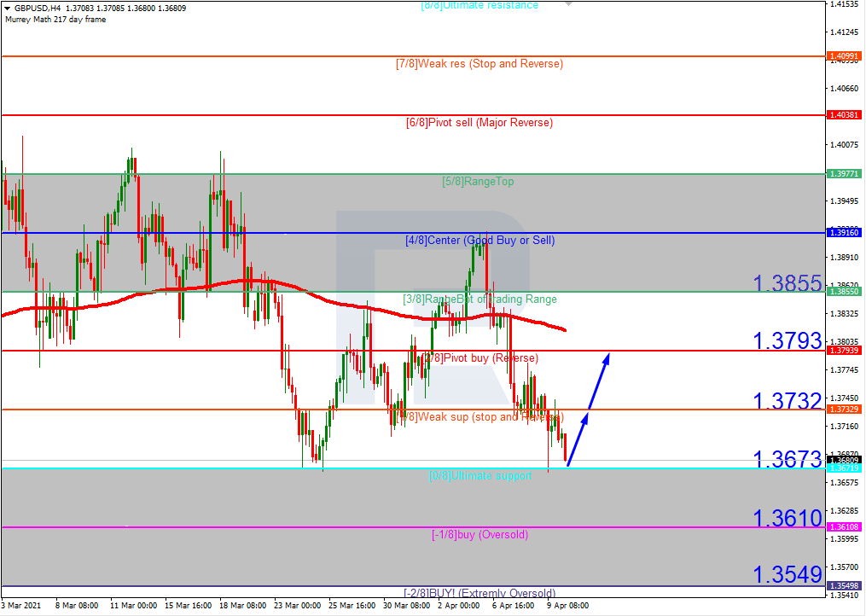
Task: Click the current price 1.36809 tag
Action: coord(844,461)
